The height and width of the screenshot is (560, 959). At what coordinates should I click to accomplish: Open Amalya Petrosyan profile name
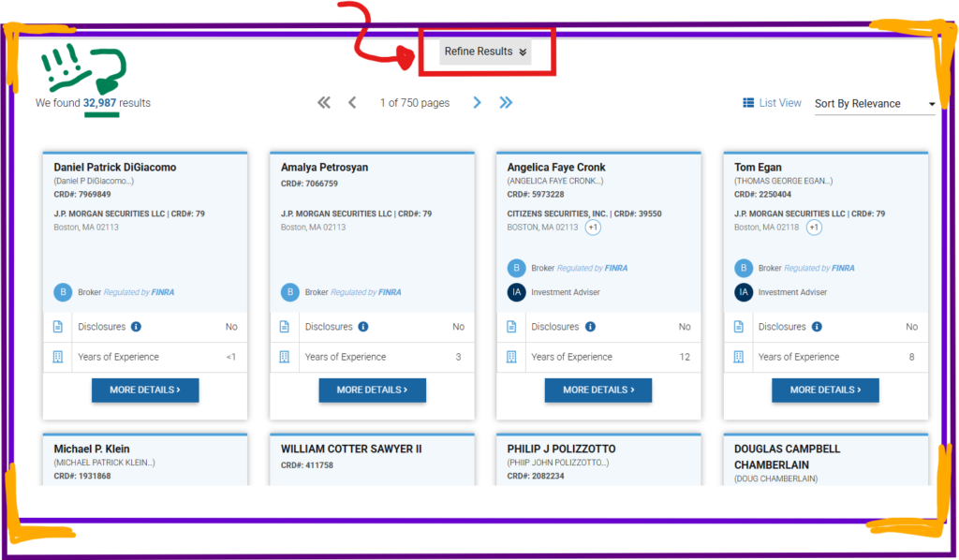(x=324, y=167)
